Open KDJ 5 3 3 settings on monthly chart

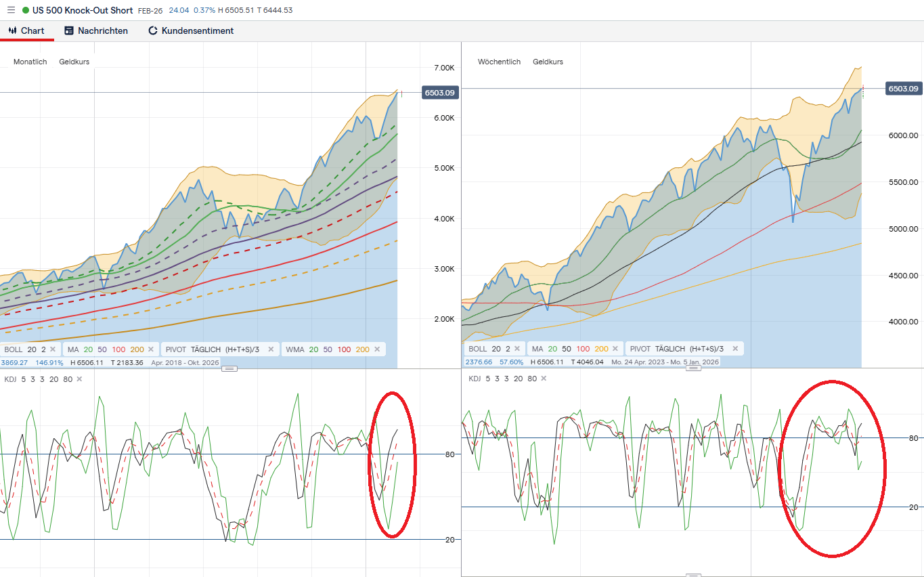point(38,379)
